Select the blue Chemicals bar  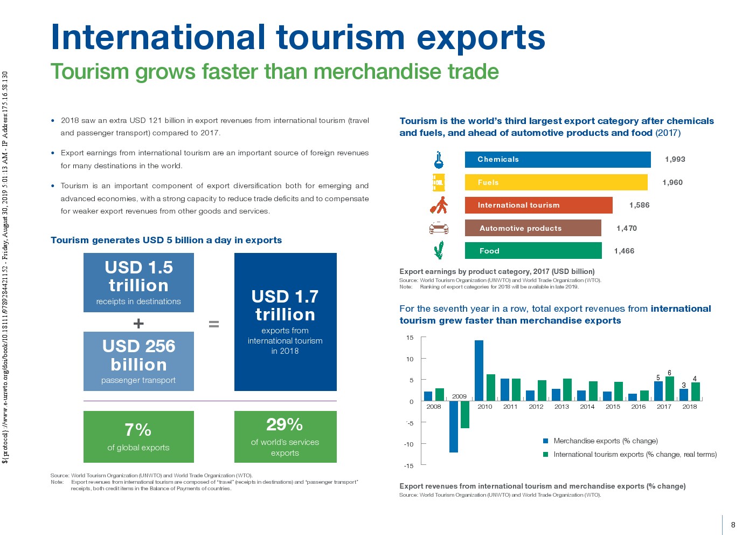(x=557, y=160)
